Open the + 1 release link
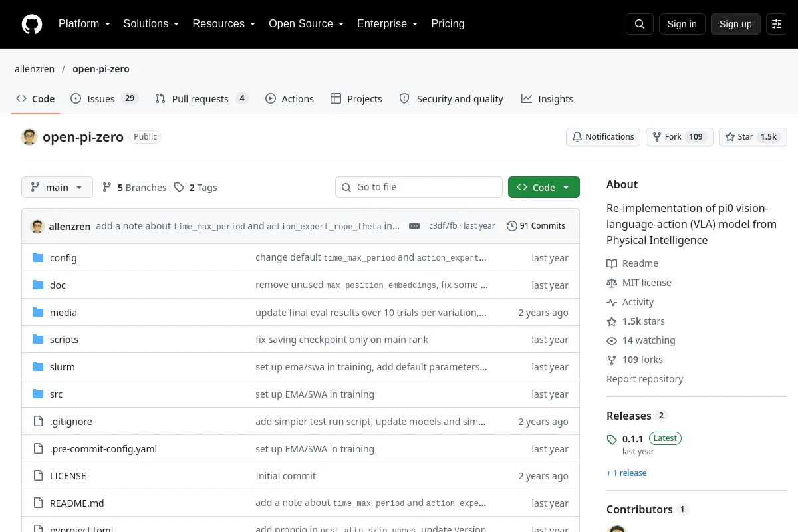798x532 pixels. [626, 473]
